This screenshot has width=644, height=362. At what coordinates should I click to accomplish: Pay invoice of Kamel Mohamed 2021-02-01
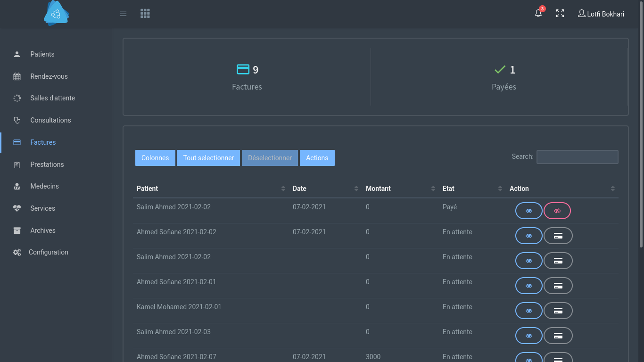[x=558, y=311]
